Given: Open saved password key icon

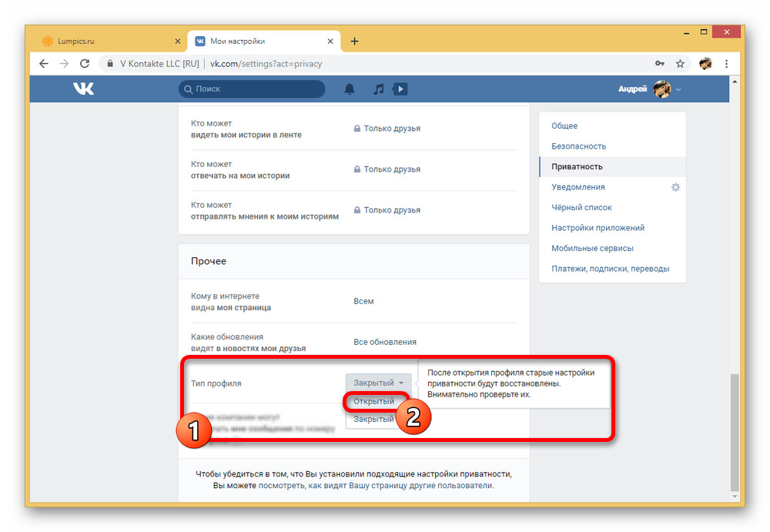Looking at the screenshot, I should click(x=660, y=63).
